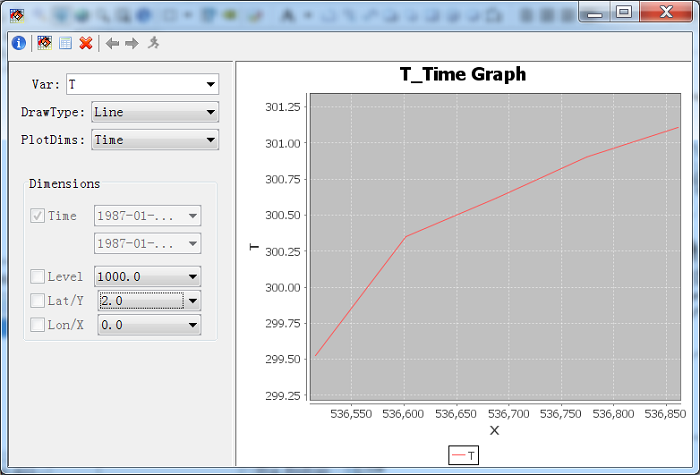Open the PlotDims dropdown set to Time
Viewport: 700px width, 475px height.
pos(155,140)
